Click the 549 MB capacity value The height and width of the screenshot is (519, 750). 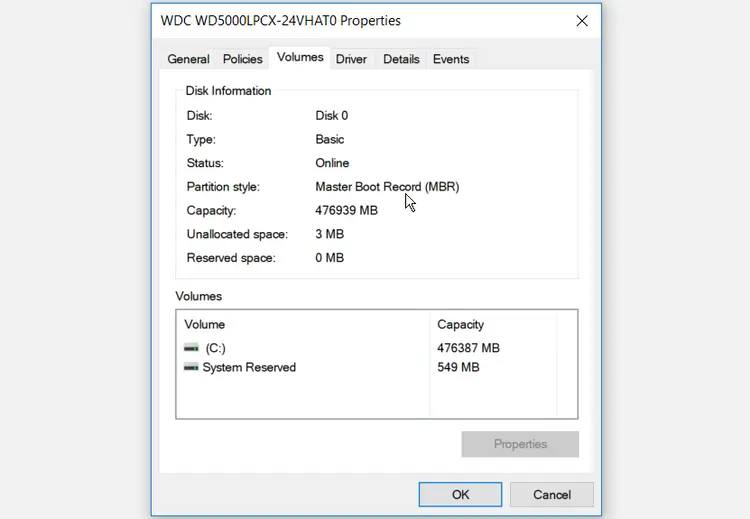point(458,367)
